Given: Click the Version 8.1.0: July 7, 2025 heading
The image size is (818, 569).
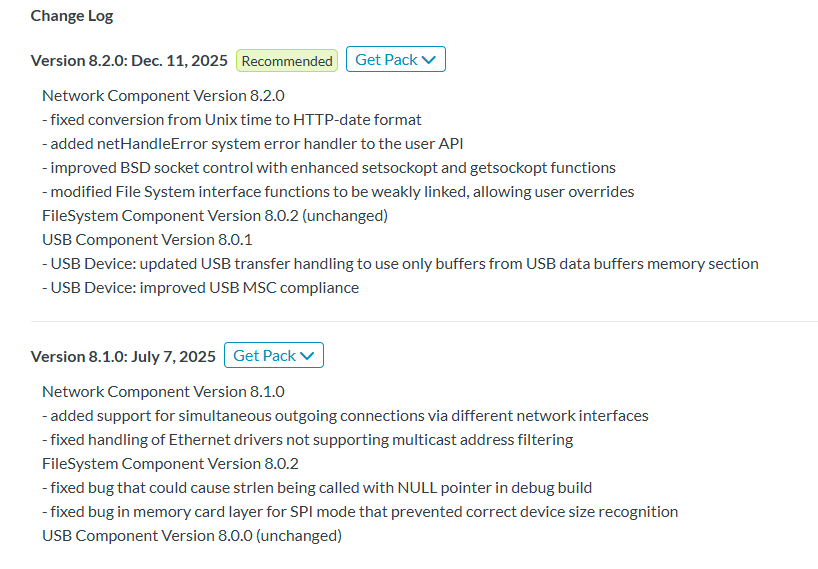Looking at the screenshot, I should pyautogui.click(x=123, y=357).
